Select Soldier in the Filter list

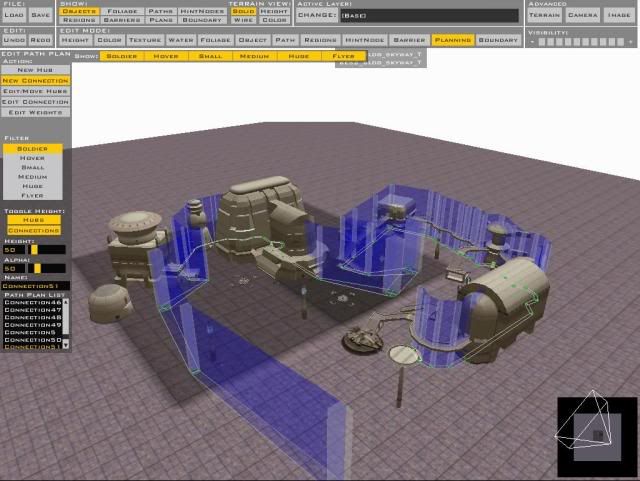click(x=33, y=149)
